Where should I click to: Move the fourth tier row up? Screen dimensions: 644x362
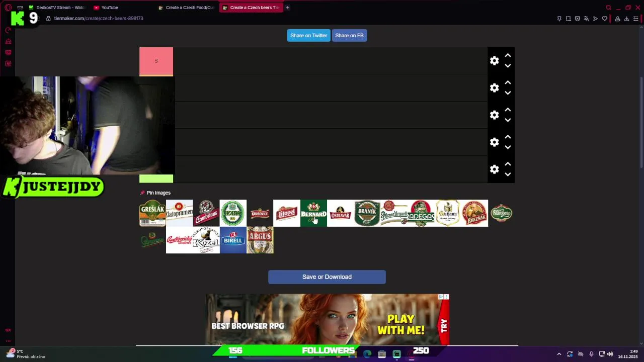pos(508,137)
